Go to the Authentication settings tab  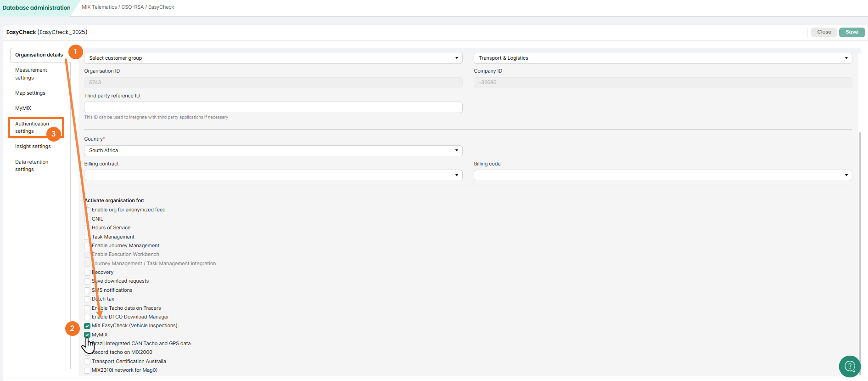32,127
